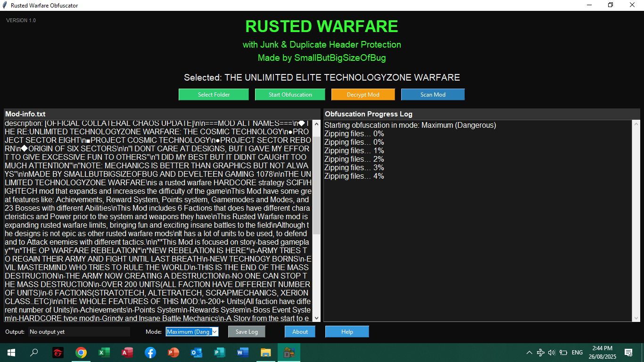
Task: Click the Help button
Action: [347, 332]
